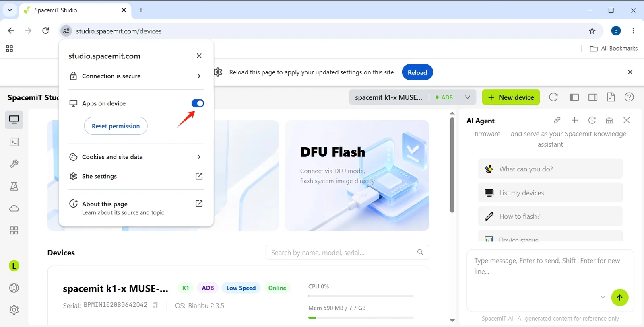Select the SpacemiT Studio browser tab
Viewport: 644px width, 327px height.
(x=74, y=10)
